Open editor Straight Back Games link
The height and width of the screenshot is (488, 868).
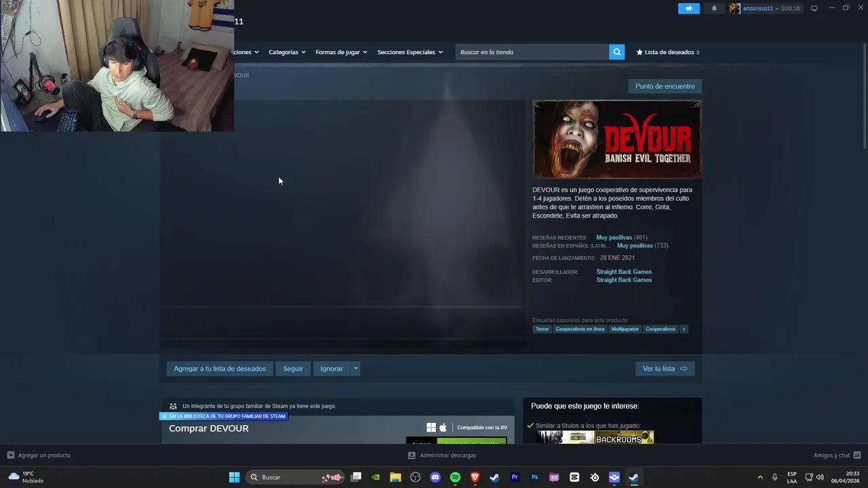[624, 280]
